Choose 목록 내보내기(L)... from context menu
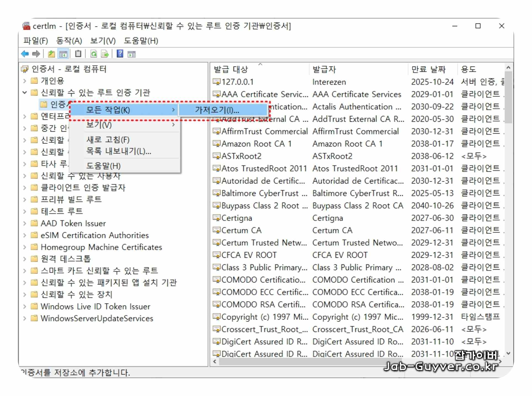Image resolution: width=532 pixels, height=396 pixels. 119,151
